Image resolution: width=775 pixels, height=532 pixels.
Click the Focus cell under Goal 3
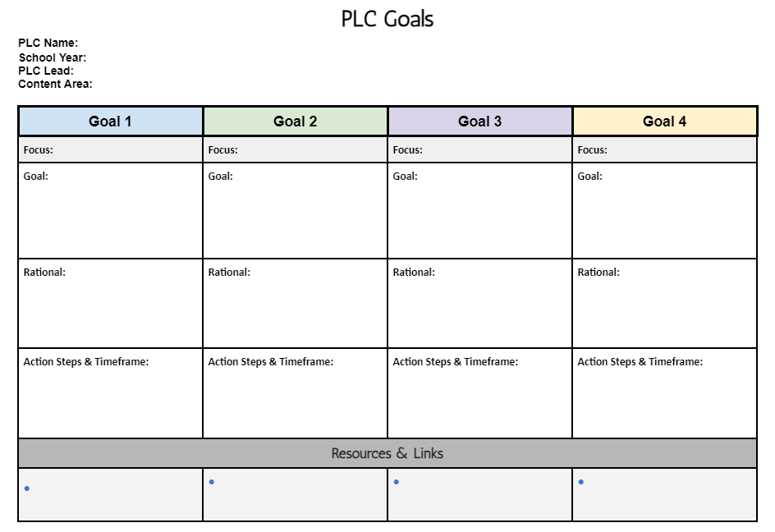480,149
